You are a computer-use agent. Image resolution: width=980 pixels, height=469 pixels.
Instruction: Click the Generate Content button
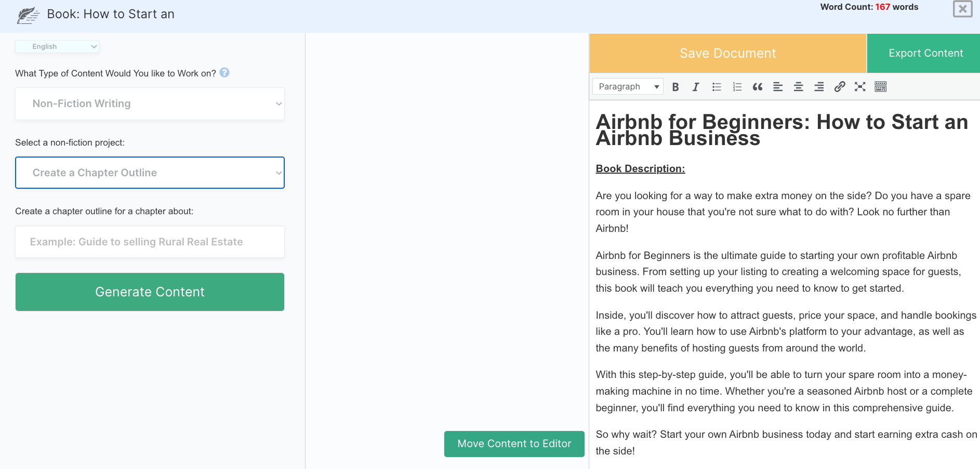[150, 292]
